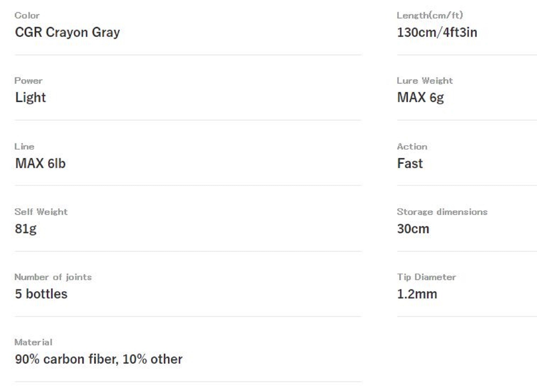Click the Number of joints label
537x392 pixels.
tap(53, 277)
